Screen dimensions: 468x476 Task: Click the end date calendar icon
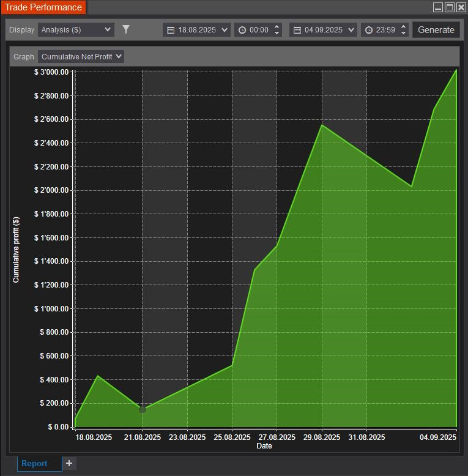coord(297,30)
